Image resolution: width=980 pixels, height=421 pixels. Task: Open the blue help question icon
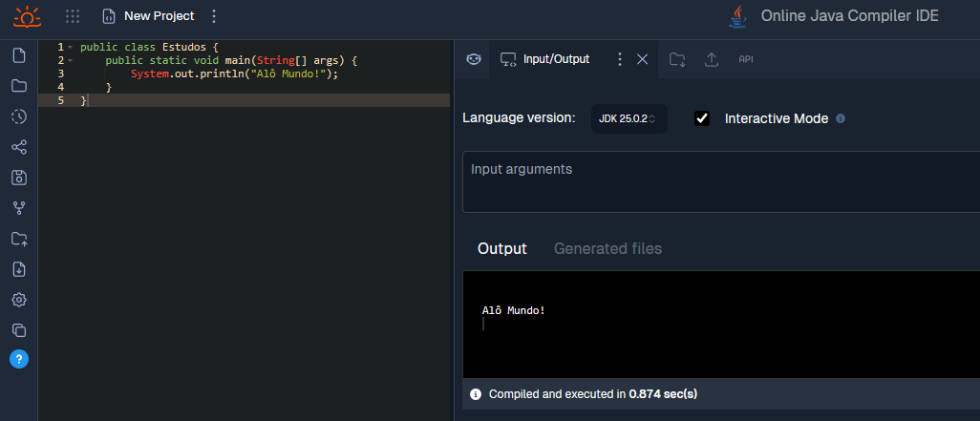[19, 359]
